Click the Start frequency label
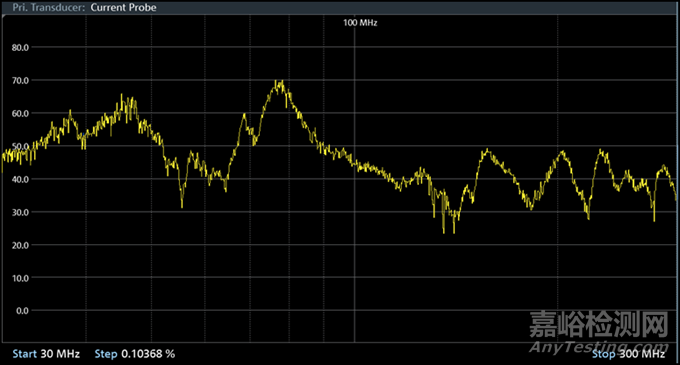 tap(25, 354)
